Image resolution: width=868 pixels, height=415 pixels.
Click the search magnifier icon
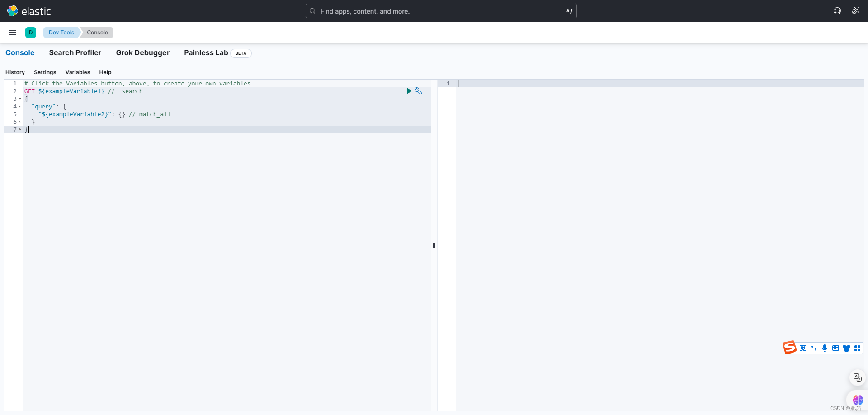(x=312, y=11)
